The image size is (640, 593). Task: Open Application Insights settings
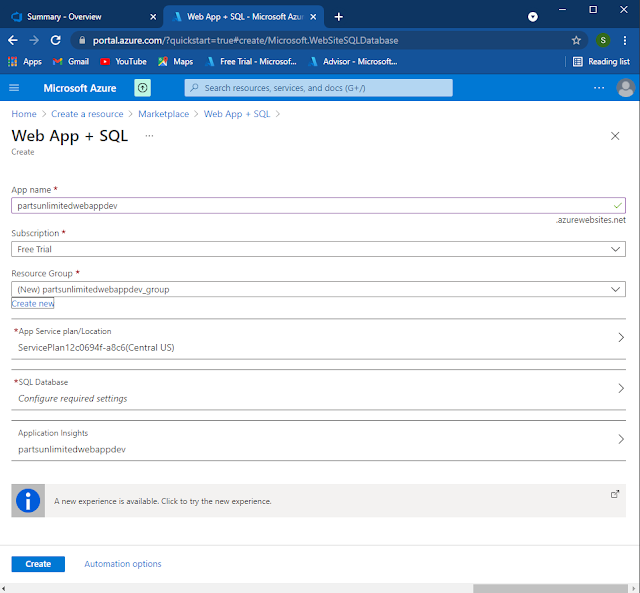pos(318,441)
